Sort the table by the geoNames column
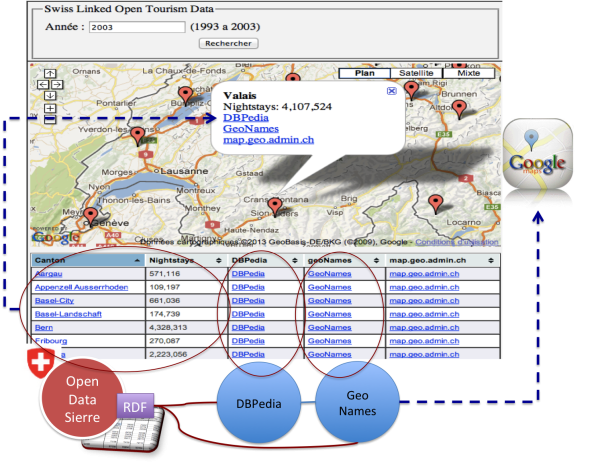 [x=344, y=260]
